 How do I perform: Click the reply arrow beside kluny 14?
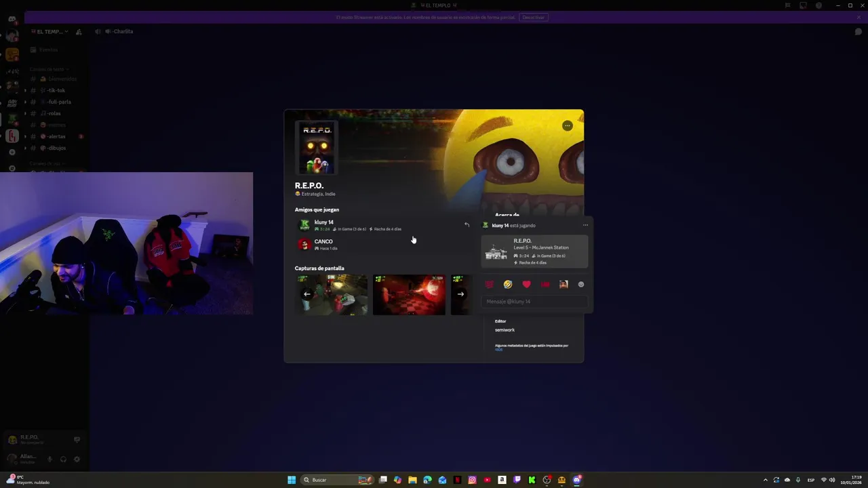[x=467, y=224]
